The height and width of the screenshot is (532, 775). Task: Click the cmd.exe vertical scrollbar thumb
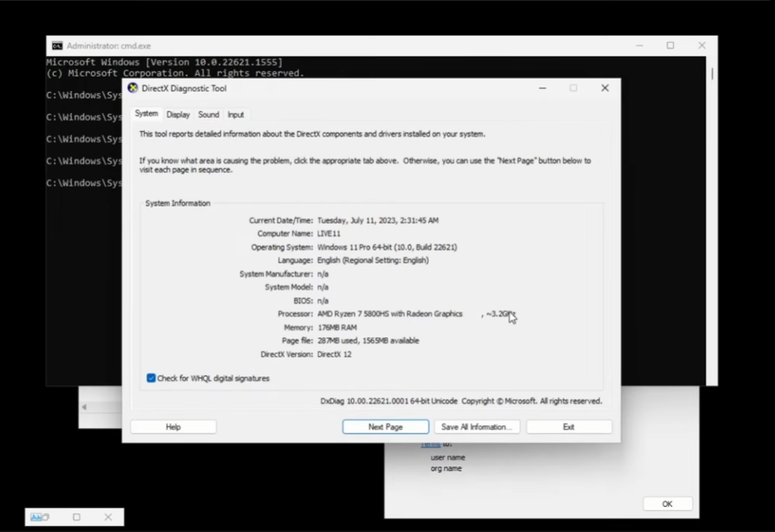click(x=712, y=73)
